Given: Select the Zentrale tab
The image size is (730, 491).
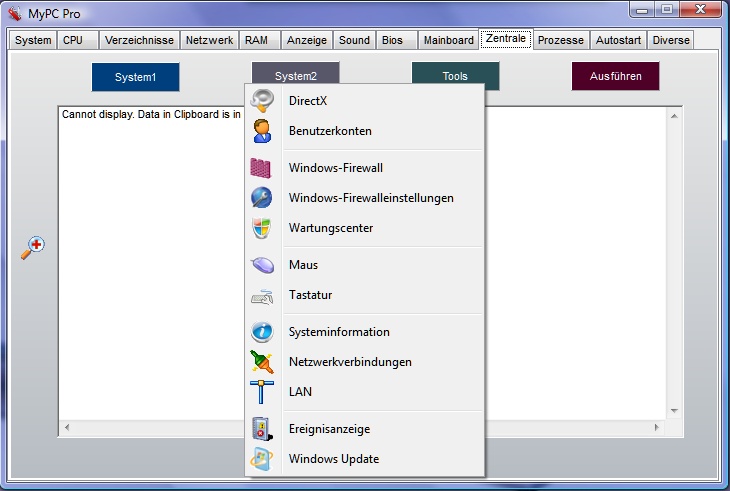Looking at the screenshot, I should click(506, 39).
